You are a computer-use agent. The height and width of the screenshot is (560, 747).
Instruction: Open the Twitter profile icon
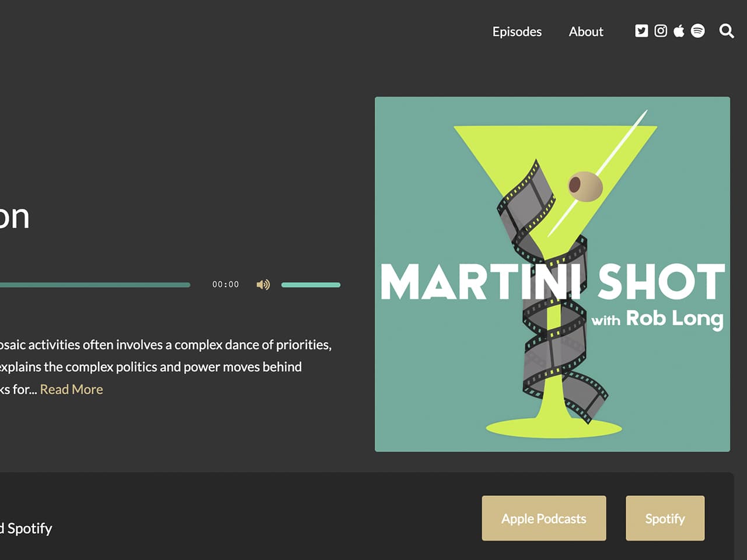tap(641, 31)
